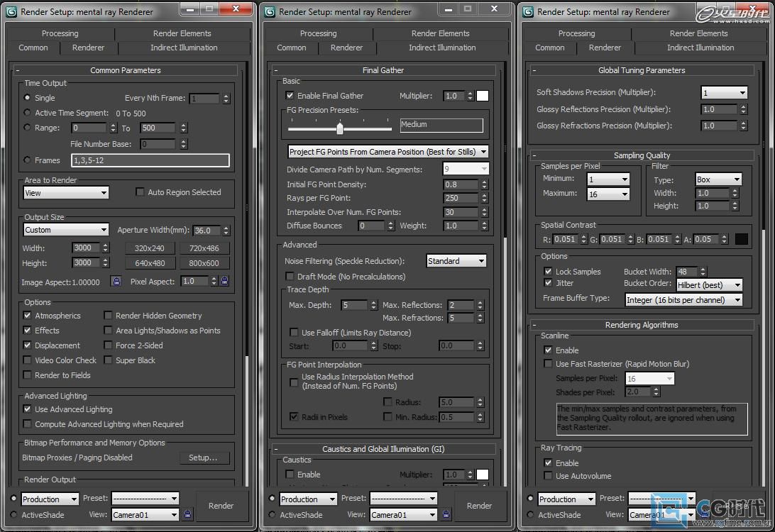Open Bucket Order Hilbert dropdown
Screen dimensions: 775x532
pyautogui.click(x=709, y=285)
